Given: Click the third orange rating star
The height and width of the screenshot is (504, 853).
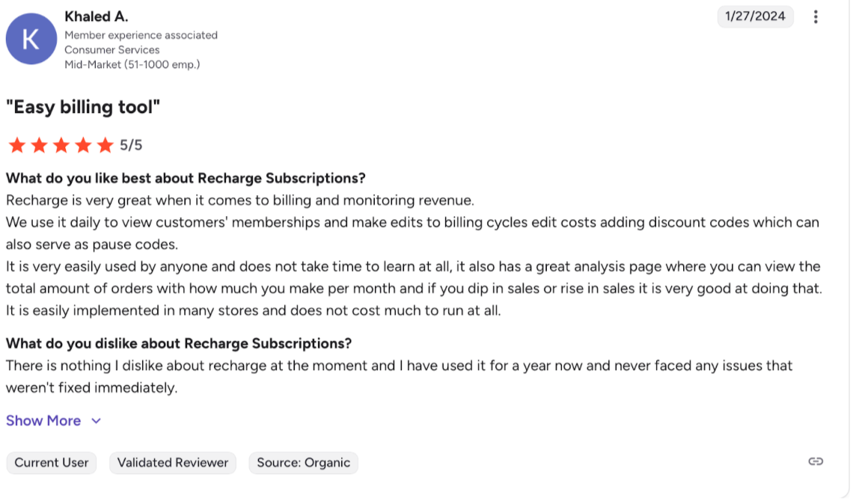Looking at the screenshot, I should pyautogui.click(x=61, y=145).
